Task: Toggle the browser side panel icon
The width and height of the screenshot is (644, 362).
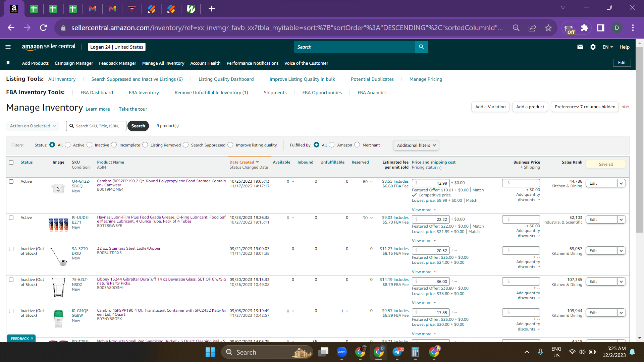Action: (x=601, y=28)
